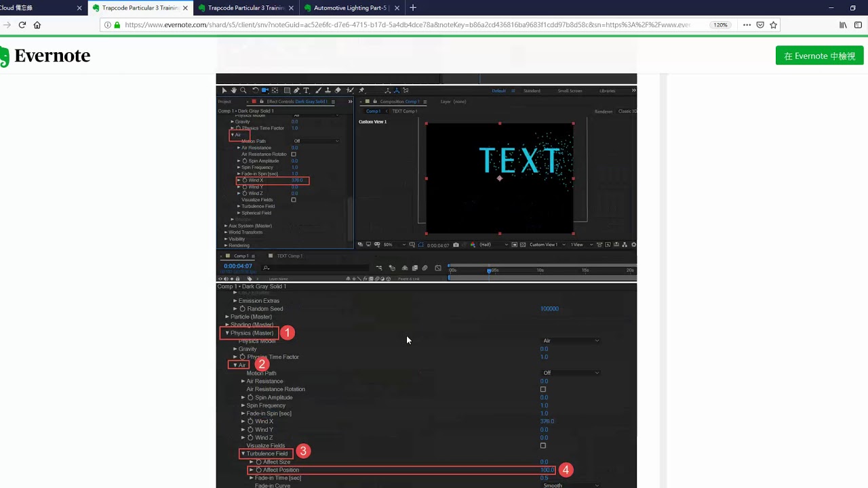Open the page actions three-dot menu

tap(747, 24)
